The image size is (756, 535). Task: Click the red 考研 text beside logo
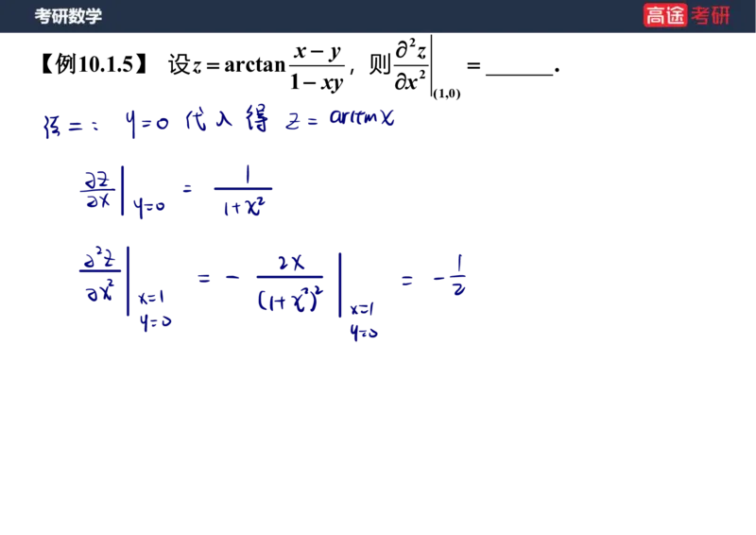711,15
